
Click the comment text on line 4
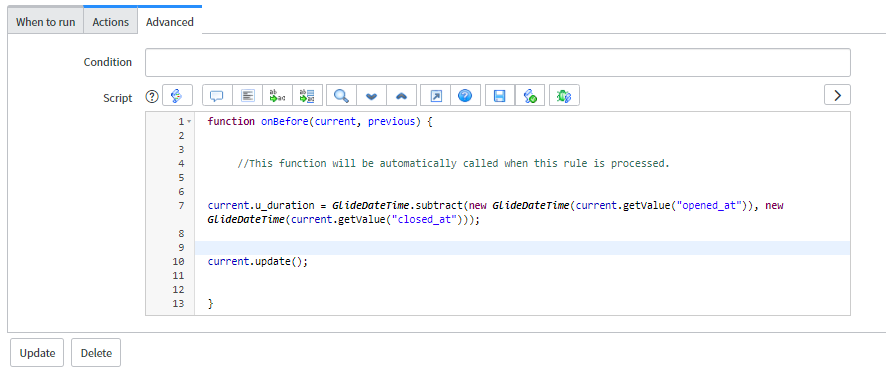coord(453,164)
